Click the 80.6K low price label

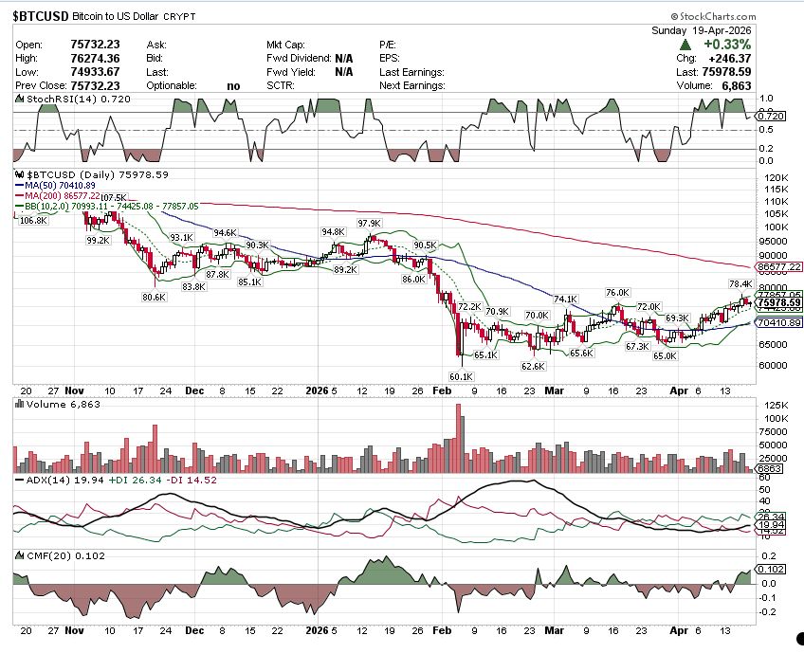pyautogui.click(x=154, y=297)
